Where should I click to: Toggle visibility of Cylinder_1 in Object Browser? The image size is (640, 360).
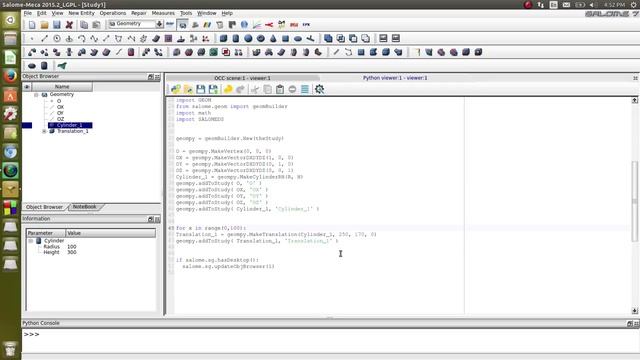[27, 125]
